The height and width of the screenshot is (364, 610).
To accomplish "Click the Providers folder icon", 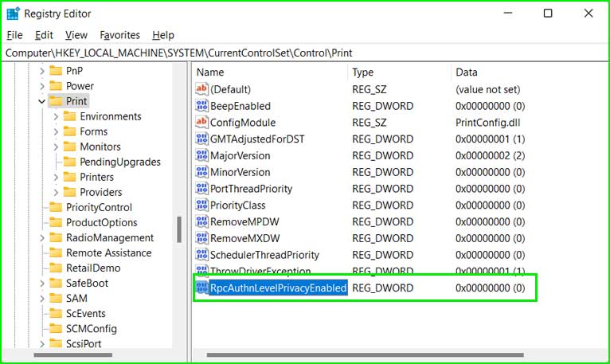I will pyautogui.click(x=69, y=192).
